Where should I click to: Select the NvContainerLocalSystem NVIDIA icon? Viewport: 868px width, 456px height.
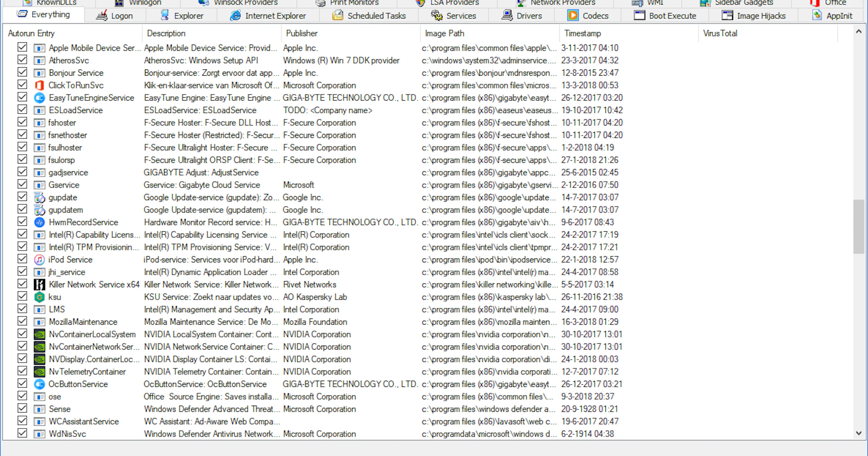[x=39, y=334]
